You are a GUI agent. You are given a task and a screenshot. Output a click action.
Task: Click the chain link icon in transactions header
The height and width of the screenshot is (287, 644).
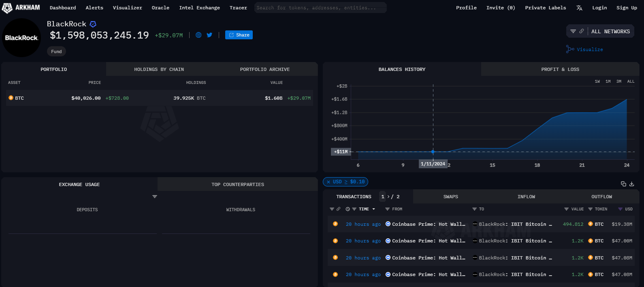tap(339, 209)
